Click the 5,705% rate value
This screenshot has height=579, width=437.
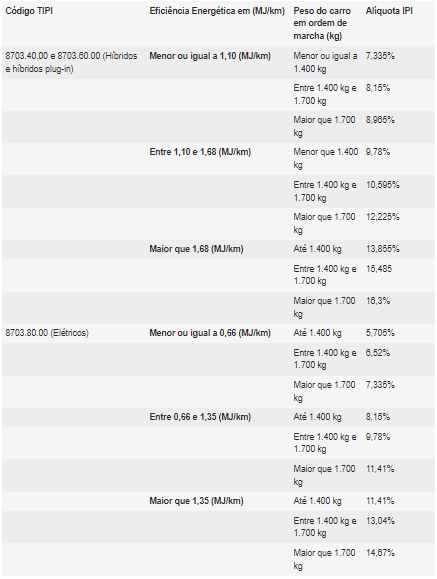380,333
